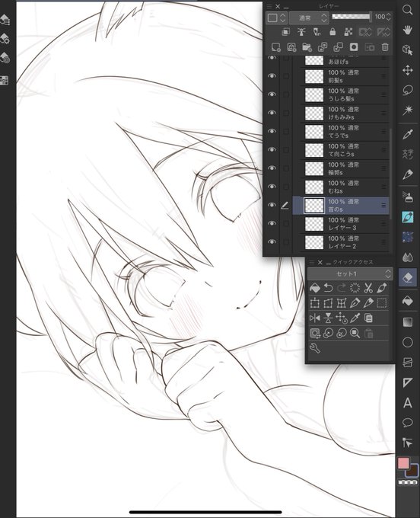The image size is (420, 518).
Task: Tick checkbox beside レイヤー 2 layer
Action: point(286,242)
